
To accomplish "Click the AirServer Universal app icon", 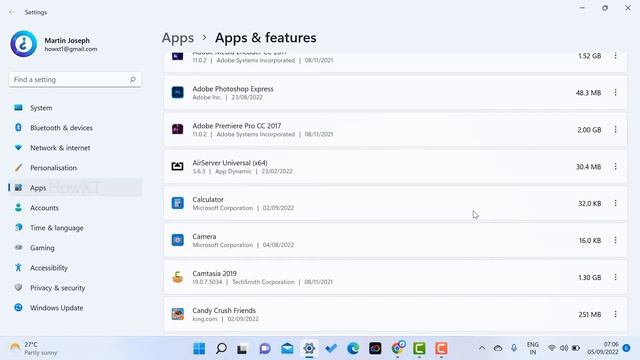I will pyautogui.click(x=178, y=166).
